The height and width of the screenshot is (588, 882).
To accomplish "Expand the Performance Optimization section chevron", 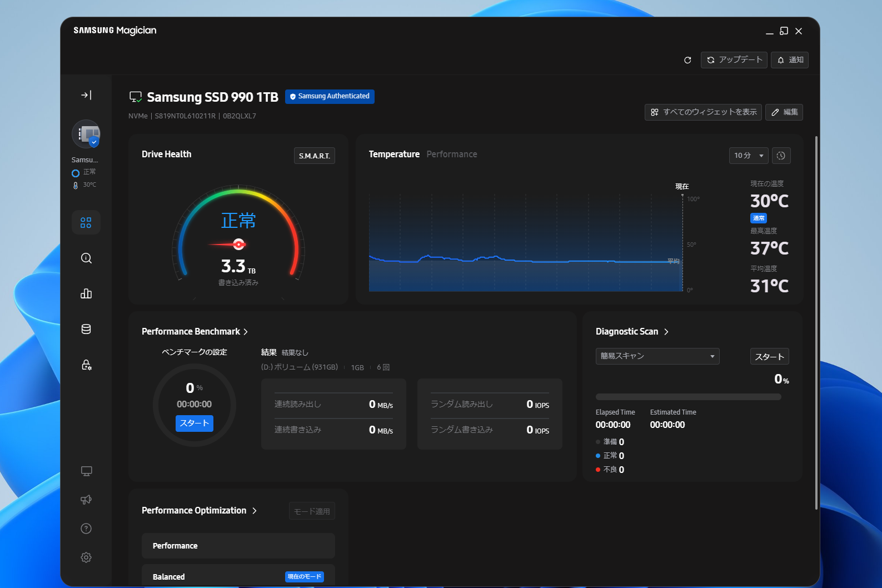I will 255,511.
